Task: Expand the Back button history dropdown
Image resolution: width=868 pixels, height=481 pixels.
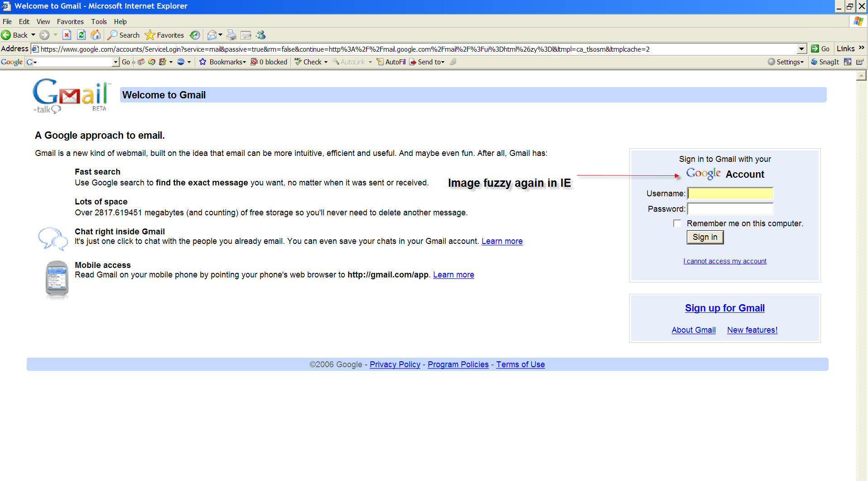Action: [x=33, y=35]
